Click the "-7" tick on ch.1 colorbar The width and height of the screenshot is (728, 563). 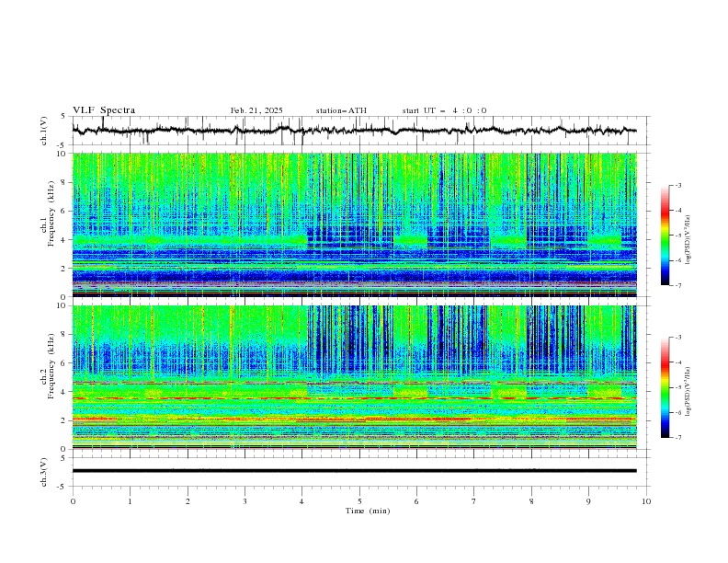(678, 285)
